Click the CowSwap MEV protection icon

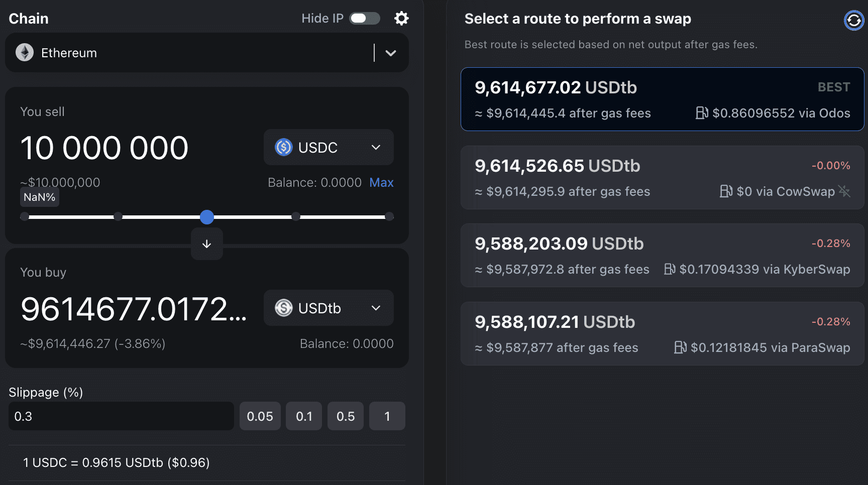[844, 191]
